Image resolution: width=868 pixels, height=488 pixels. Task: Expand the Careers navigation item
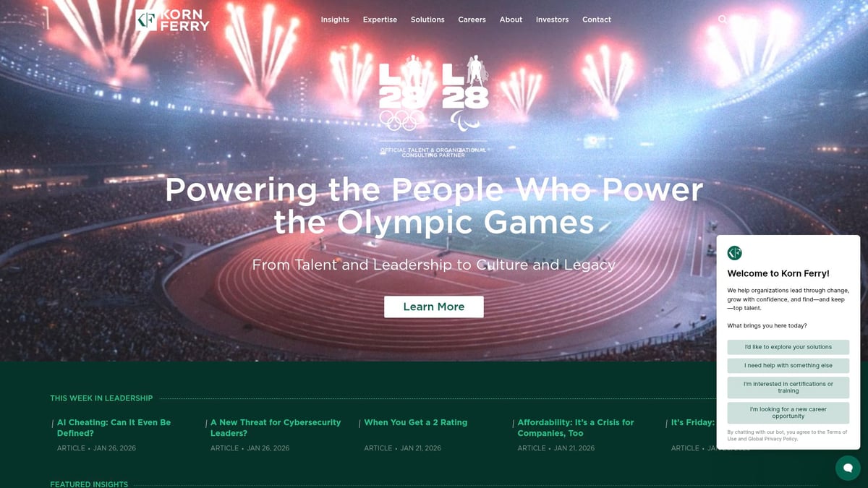[x=472, y=20]
